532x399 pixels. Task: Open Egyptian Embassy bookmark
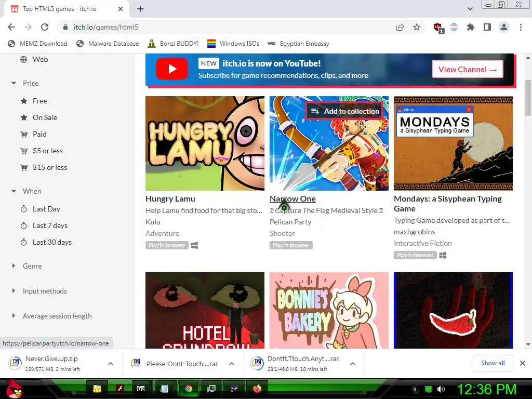[x=299, y=44]
